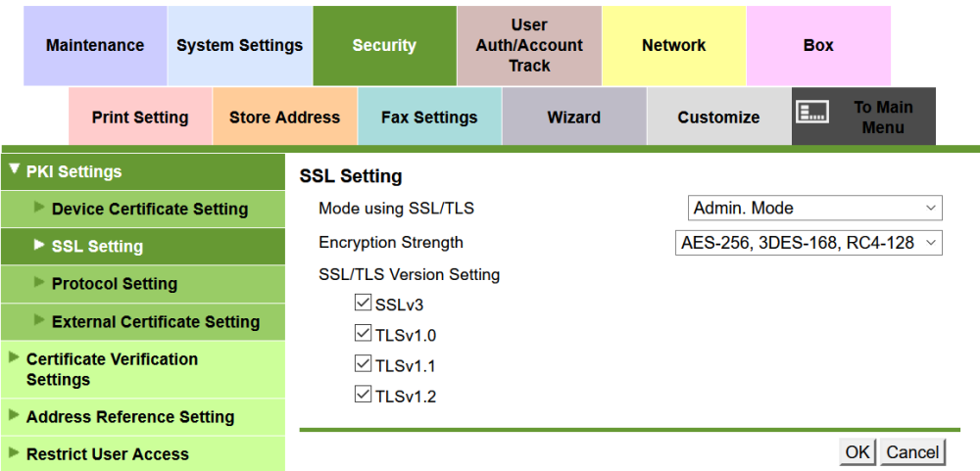Click the Cancel button
980x471 pixels.
click(912, 451)
